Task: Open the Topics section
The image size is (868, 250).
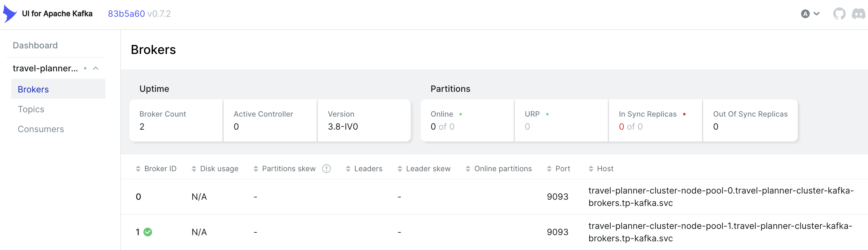Action: point(31,109)
